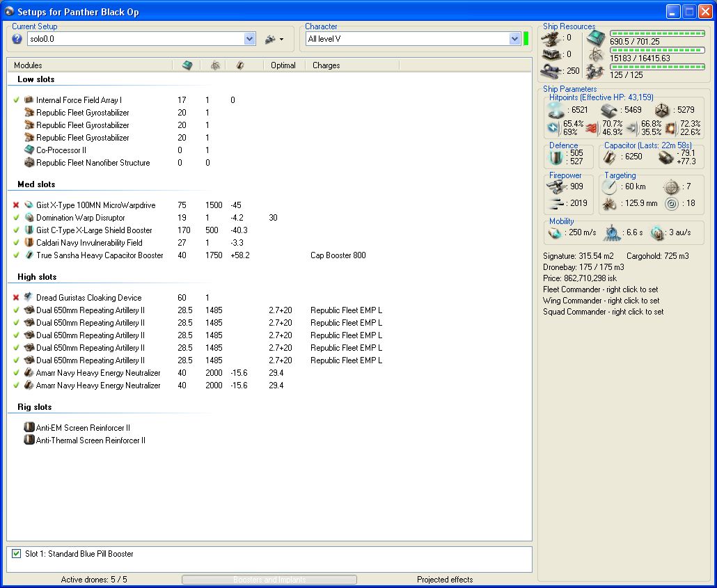Image resolution: width=717 pixels, height=588 pixels.
Task: Switch to the Projected effects tab
Action: tap(445, 580)
